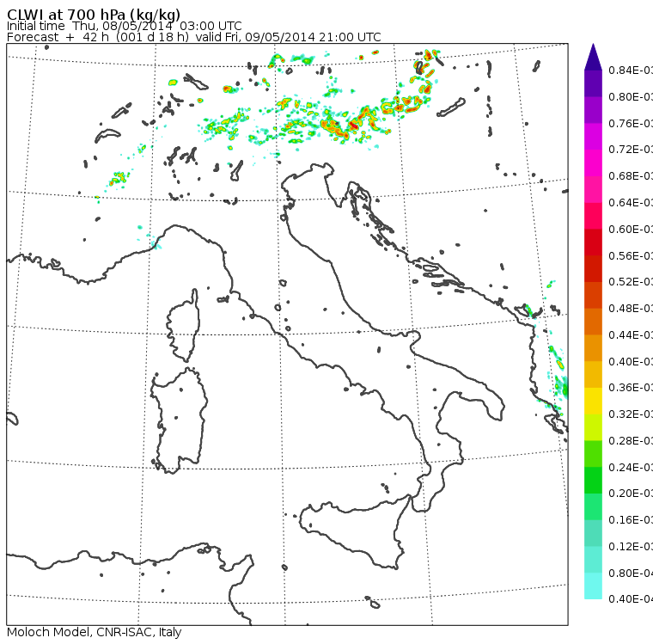Image resolution: width=653 pixels, height=644 pixels.
Task: Select colorbar segment between 0.76E-03 and 0.80E-03
Action: point(593,110)
